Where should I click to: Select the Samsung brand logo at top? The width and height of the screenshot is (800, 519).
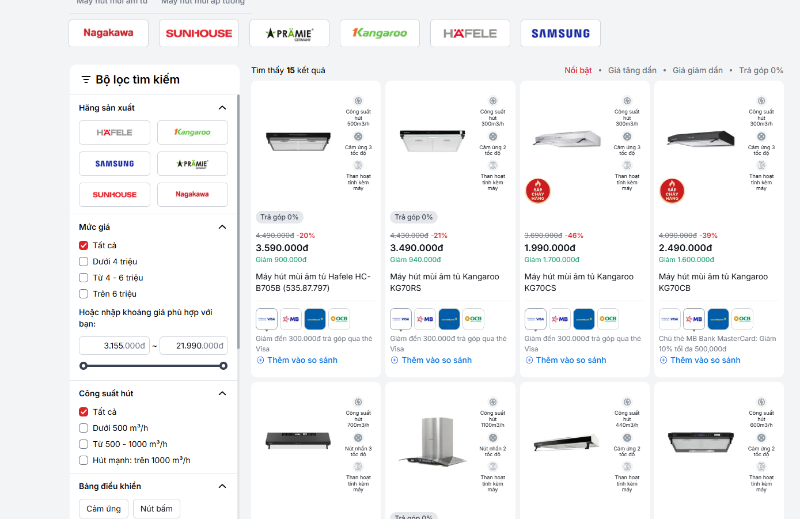click(x=560, y=33)
